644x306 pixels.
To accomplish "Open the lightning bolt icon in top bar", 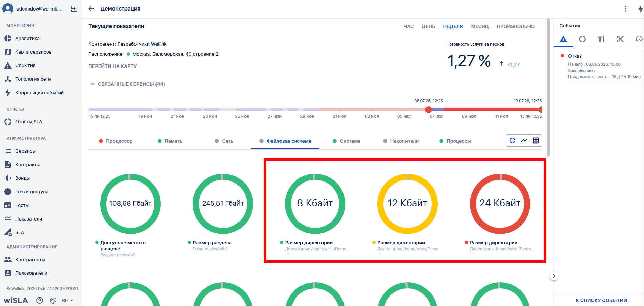I will pos(640,9).
